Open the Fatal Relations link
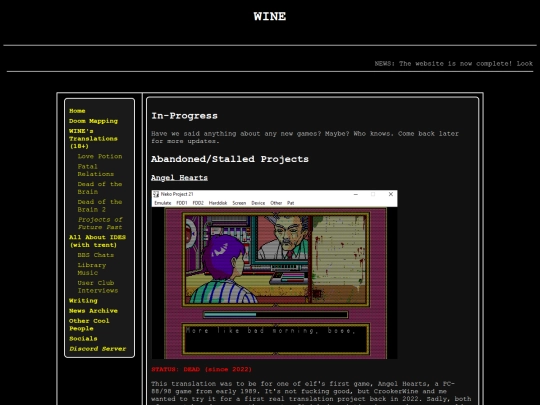The image size is (540, 405). [x=95, y=170]
